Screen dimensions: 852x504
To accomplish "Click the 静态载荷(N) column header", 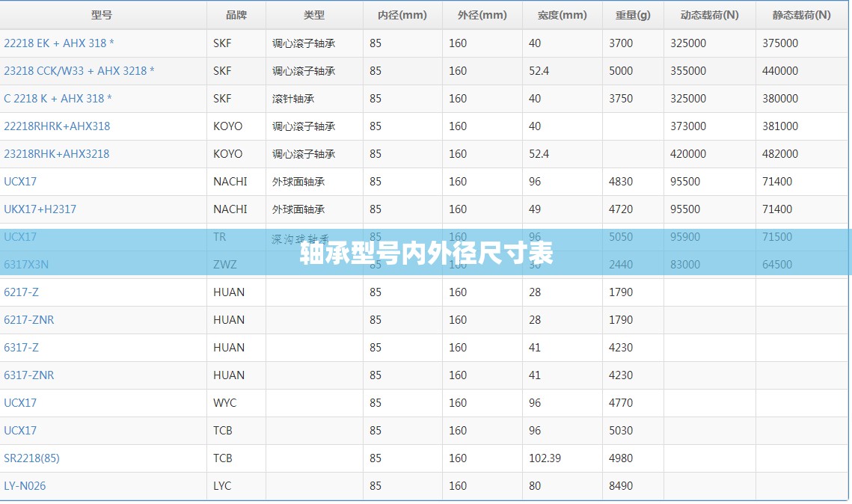I will click(x=801, y=15).
